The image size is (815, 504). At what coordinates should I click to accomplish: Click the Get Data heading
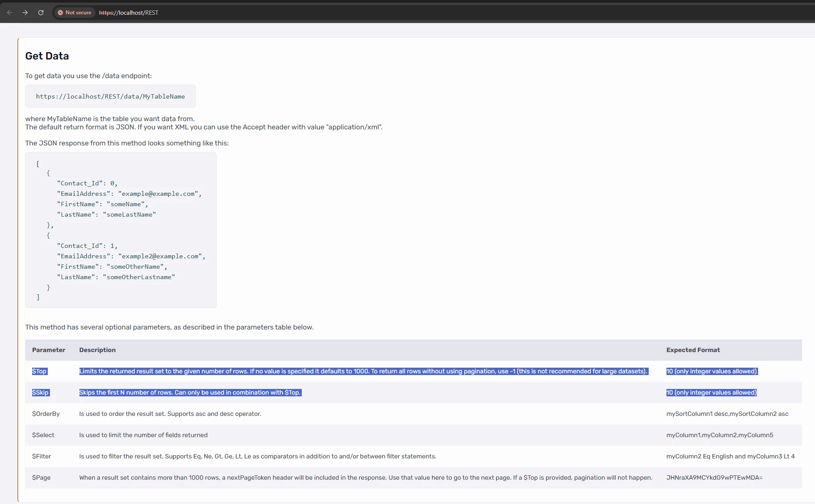[47, 56]
